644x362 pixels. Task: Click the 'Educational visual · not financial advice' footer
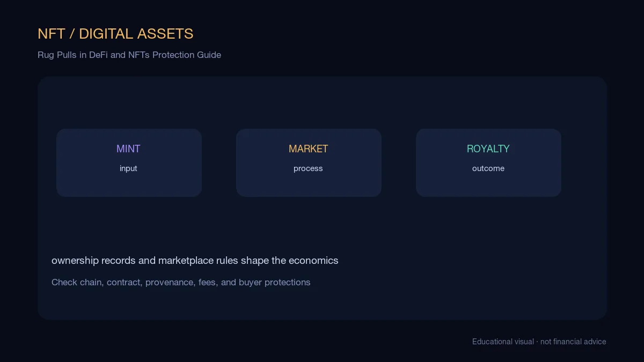[x=539, y=342]
